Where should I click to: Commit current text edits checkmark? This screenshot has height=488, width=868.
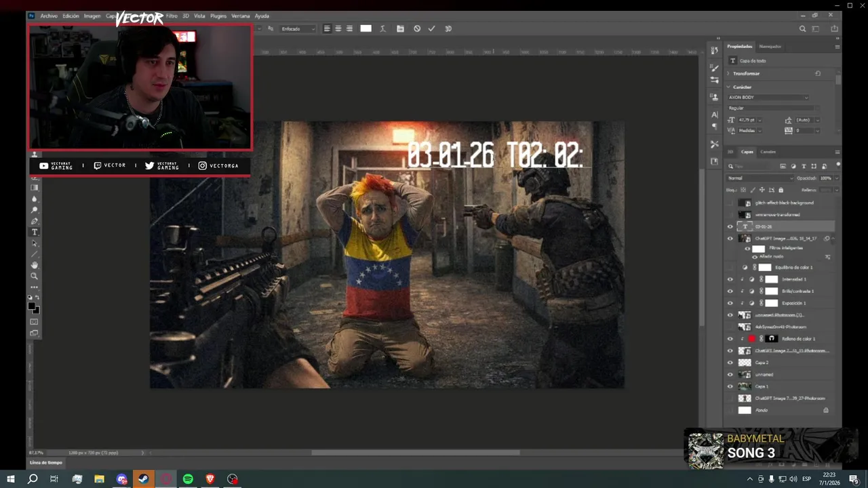[431, 28]
